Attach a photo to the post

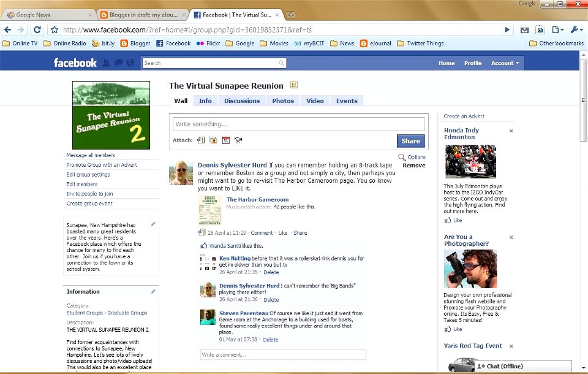(x=213, y=140)
